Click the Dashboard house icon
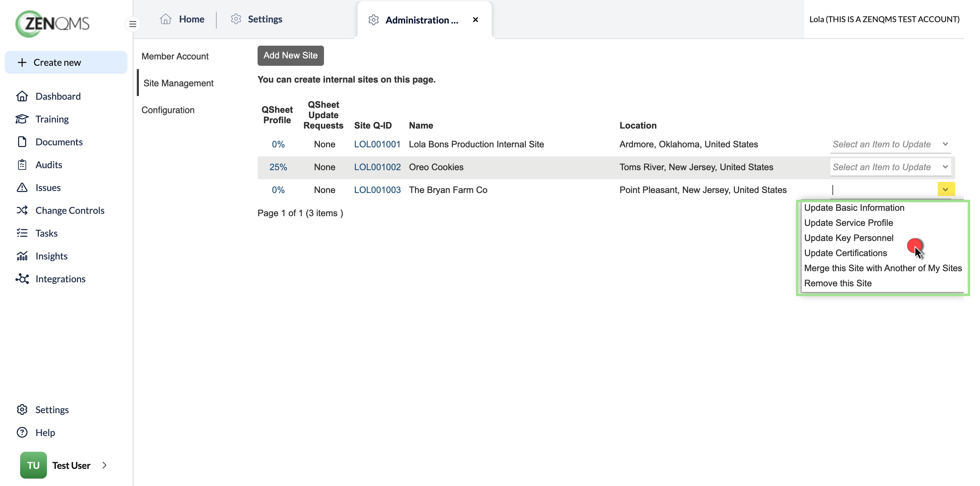Screen dimensions: 980x486 [x=22, y=96]
